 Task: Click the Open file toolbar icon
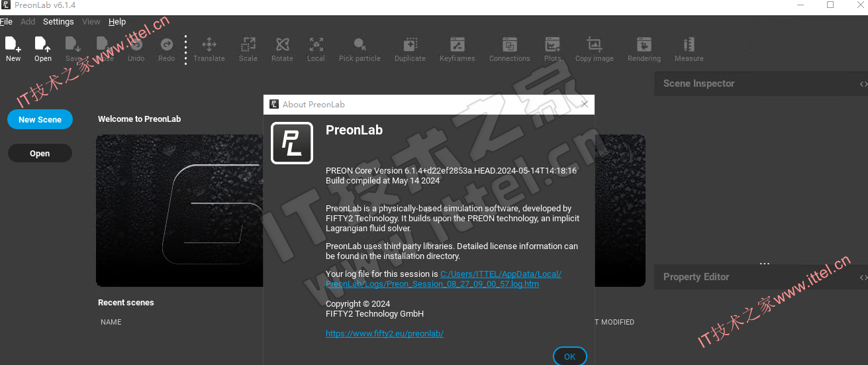pyautogui.click(x=43, y=50)
